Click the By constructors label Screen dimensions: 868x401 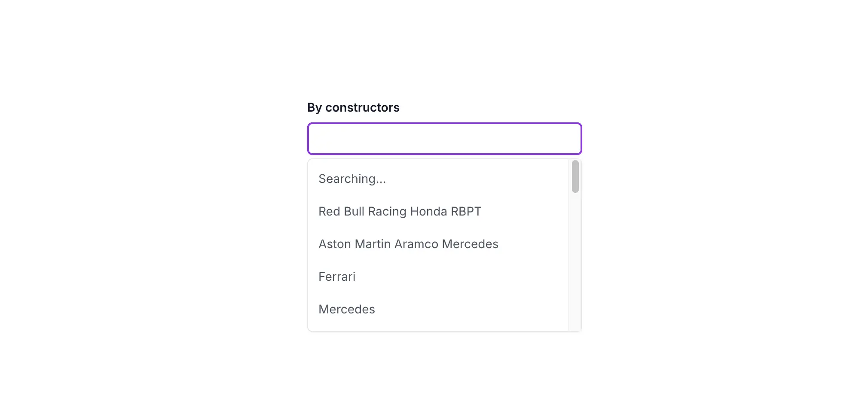pyautogui.click(x=353, y=107)
